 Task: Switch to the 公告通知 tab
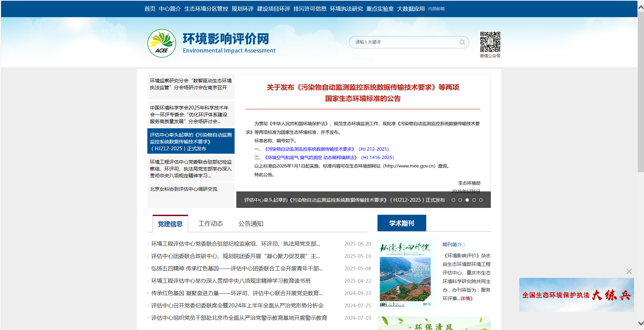[x=251, y=223]
